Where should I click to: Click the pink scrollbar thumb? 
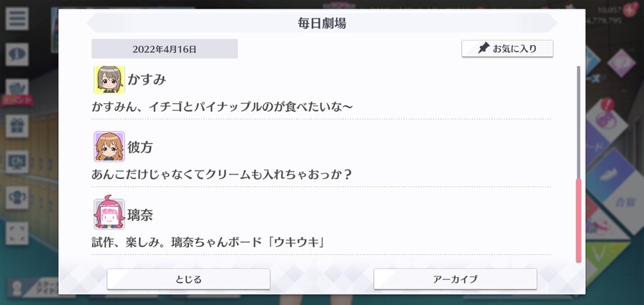click(x=579, y=221)
